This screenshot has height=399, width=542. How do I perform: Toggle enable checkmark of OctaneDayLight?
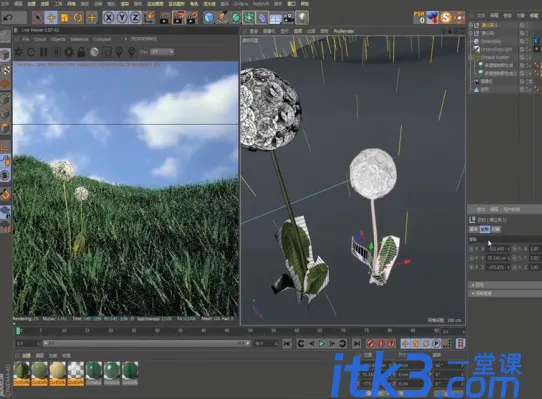(529, 49)
